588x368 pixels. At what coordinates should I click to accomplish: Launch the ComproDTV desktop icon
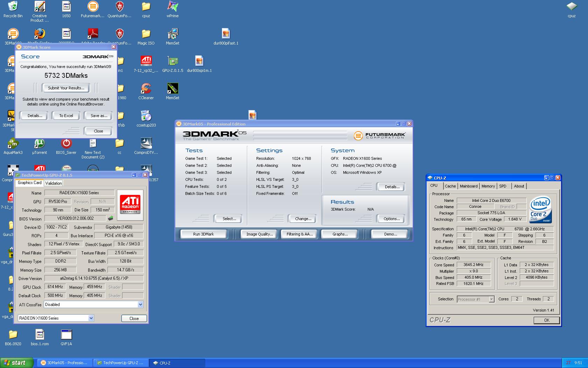click(146, 146)
